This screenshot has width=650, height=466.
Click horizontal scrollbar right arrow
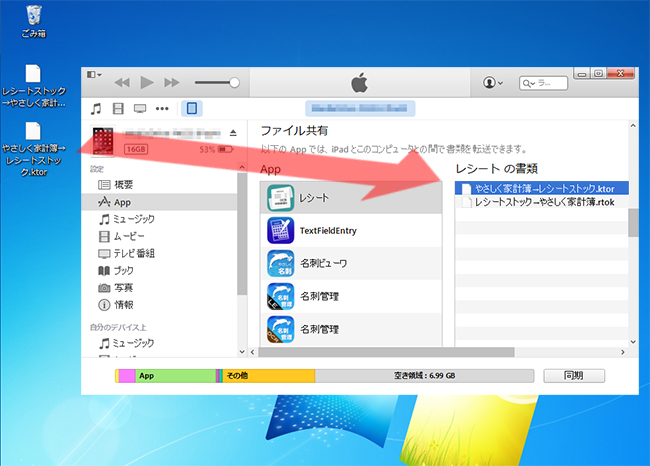click(623, 352)
